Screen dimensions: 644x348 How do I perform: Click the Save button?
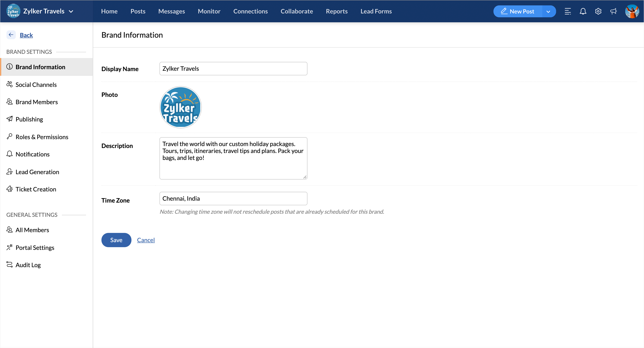click(x=116, y=240)
